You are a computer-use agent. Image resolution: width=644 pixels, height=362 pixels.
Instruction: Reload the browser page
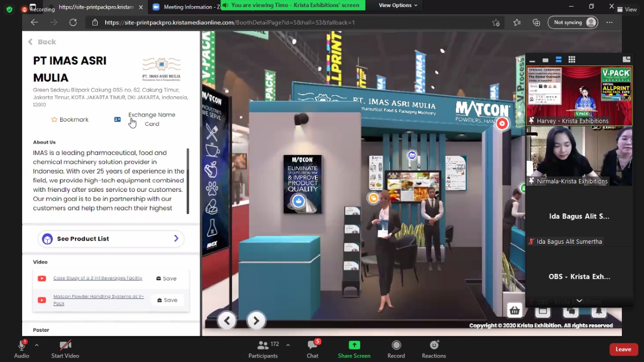point(73,22)
